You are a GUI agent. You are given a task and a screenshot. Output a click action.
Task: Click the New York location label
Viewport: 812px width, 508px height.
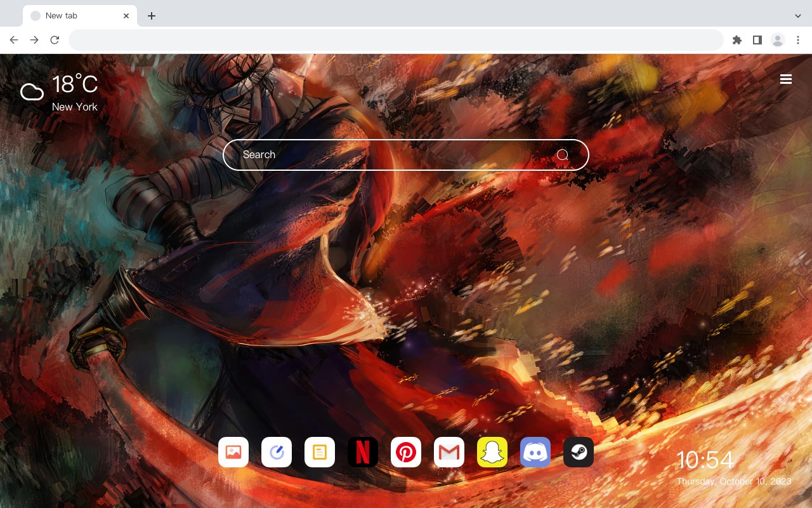tap(75, 107)
